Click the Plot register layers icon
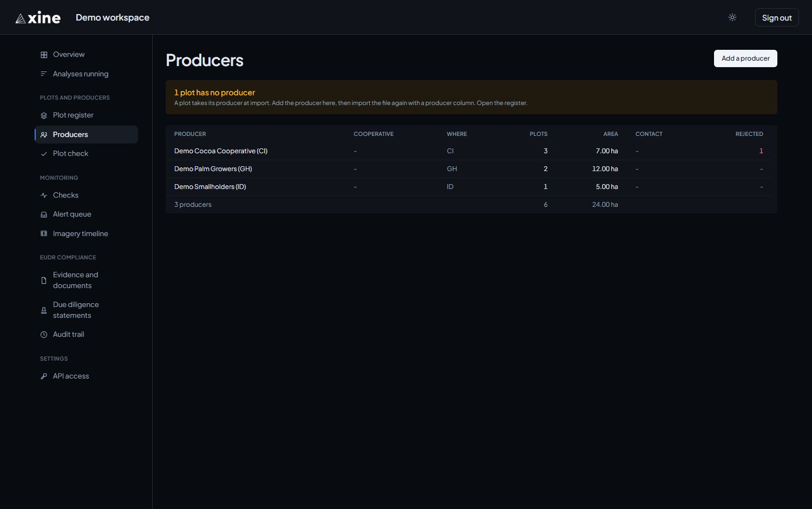The image size is (812, 509). coord(44,115)
